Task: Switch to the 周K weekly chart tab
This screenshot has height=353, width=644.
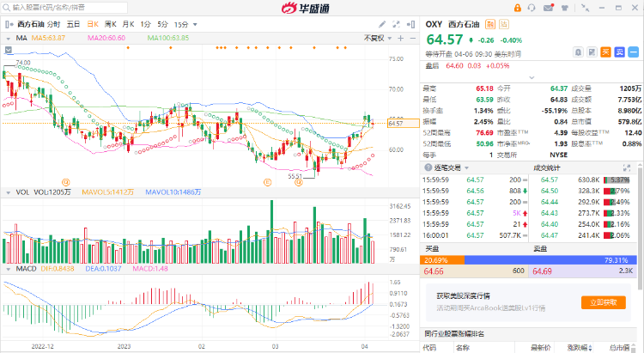Action: click(110, 25)
